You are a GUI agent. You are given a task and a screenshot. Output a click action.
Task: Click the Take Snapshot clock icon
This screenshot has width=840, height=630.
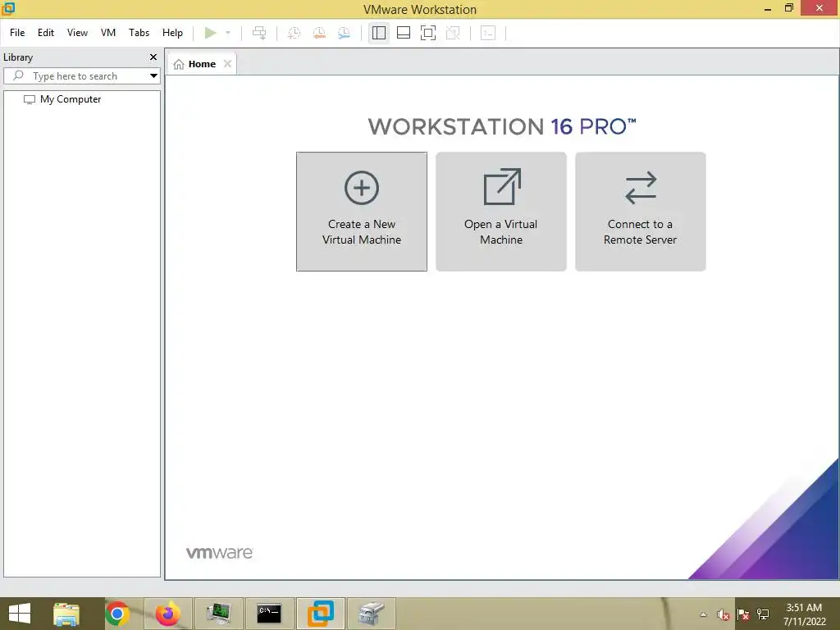[x=294, y=33]
